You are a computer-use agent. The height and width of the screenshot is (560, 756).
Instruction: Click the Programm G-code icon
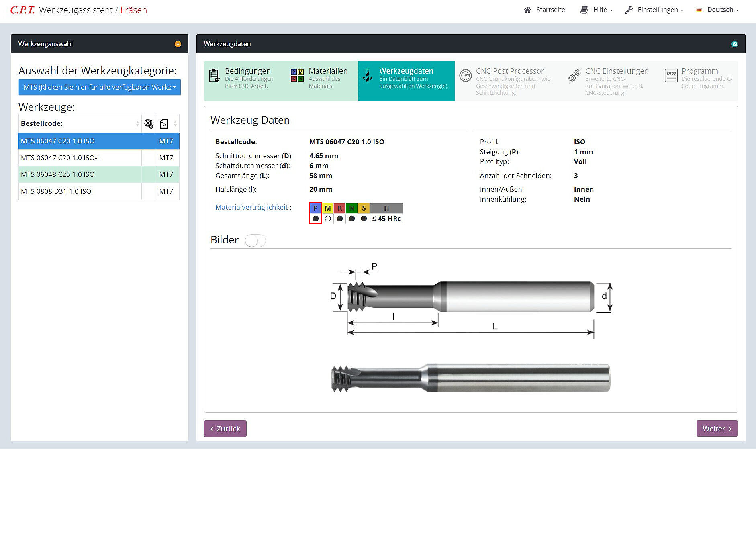671,76
